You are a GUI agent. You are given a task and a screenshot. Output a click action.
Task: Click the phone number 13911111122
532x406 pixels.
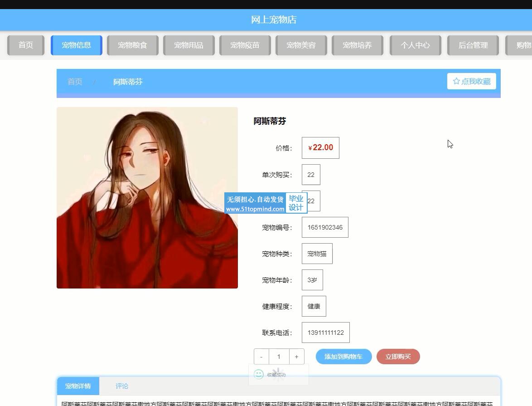[326, 333]
